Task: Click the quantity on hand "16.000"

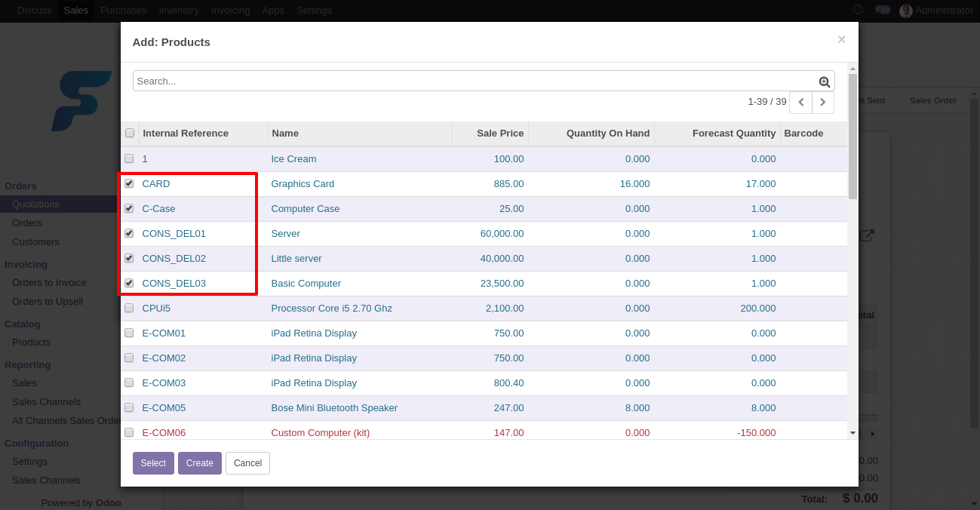Action: [x=634, y=184]
